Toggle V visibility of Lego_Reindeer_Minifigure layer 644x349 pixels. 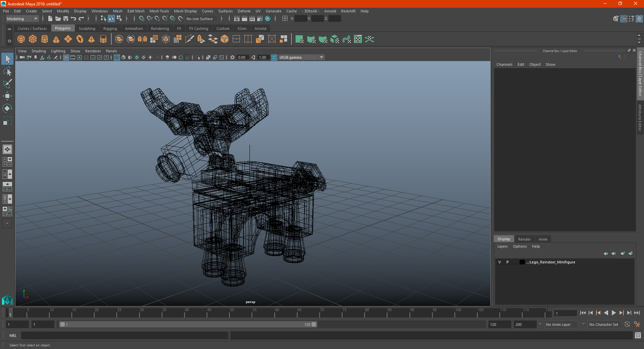point(499,262)
